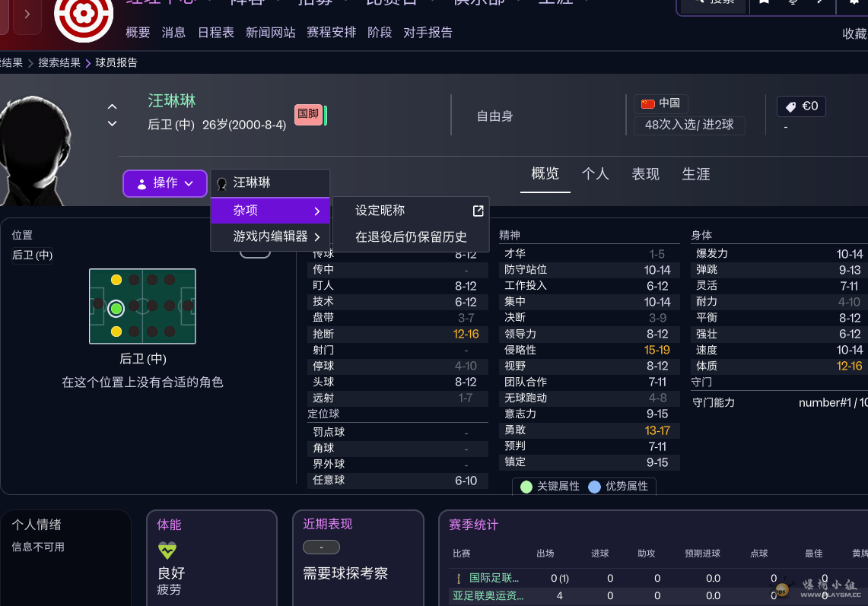Click the 国脚 badge beside the player name
This screenshot has height=606, width=868.
tap(308, 115)
